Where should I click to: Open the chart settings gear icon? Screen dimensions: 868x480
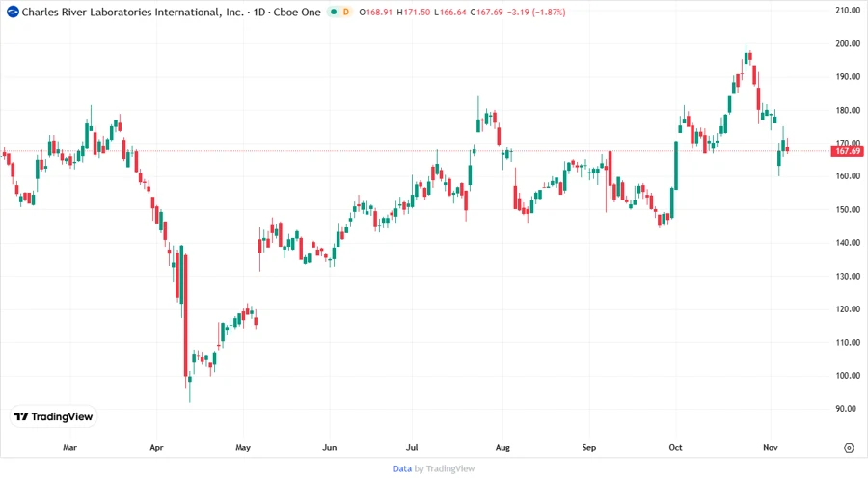tap(849, 448)
